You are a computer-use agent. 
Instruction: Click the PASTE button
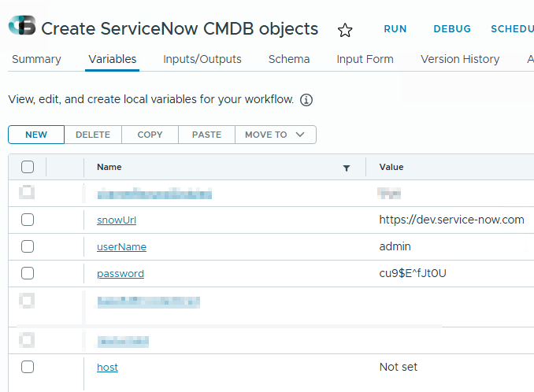point(206,135)
